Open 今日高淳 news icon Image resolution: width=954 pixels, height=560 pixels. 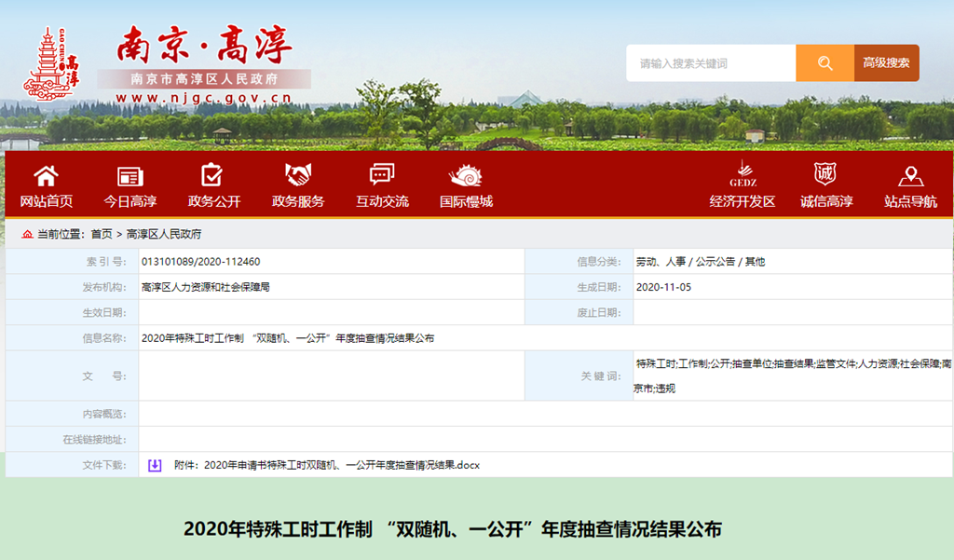[129, 175]
